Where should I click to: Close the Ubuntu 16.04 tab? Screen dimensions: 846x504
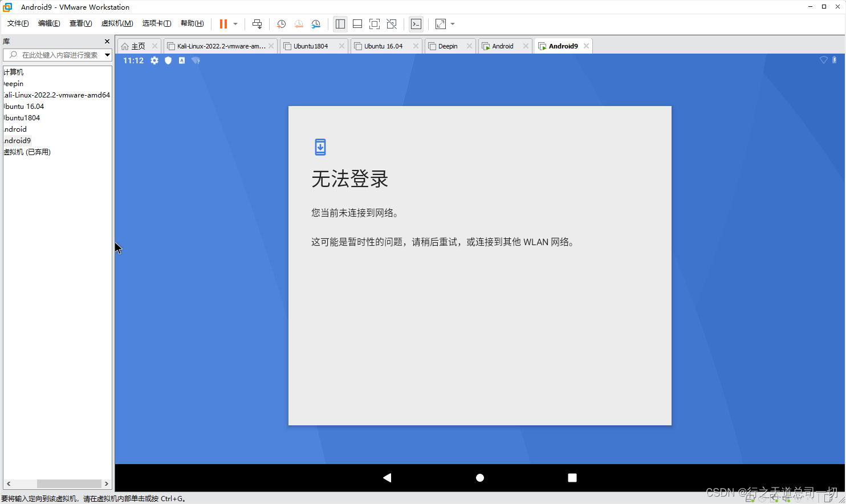[x=416, y=46]
